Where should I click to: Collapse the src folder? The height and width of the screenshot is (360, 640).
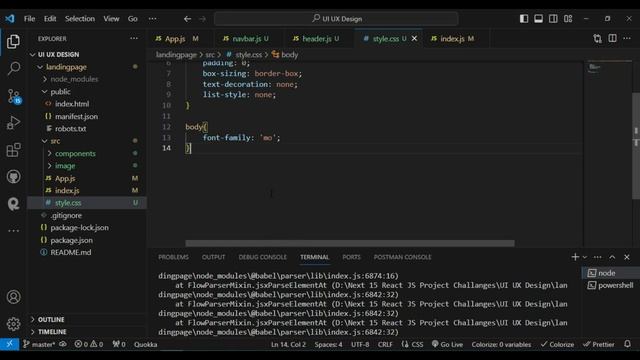click(x=45, y=141)
